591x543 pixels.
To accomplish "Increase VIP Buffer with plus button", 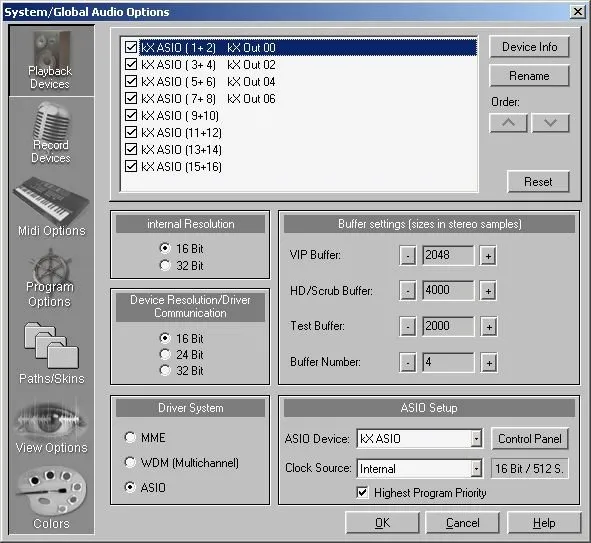I will click(488, 256).
